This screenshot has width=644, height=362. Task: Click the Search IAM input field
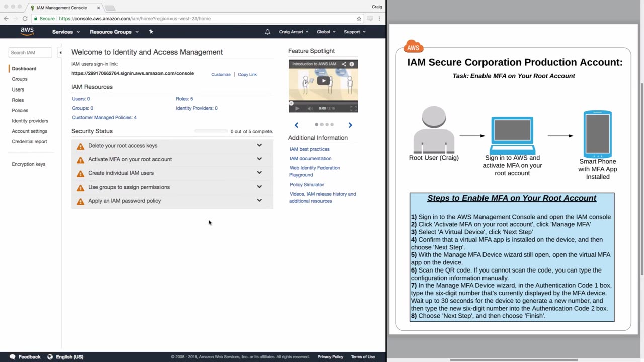coord(30,52)
